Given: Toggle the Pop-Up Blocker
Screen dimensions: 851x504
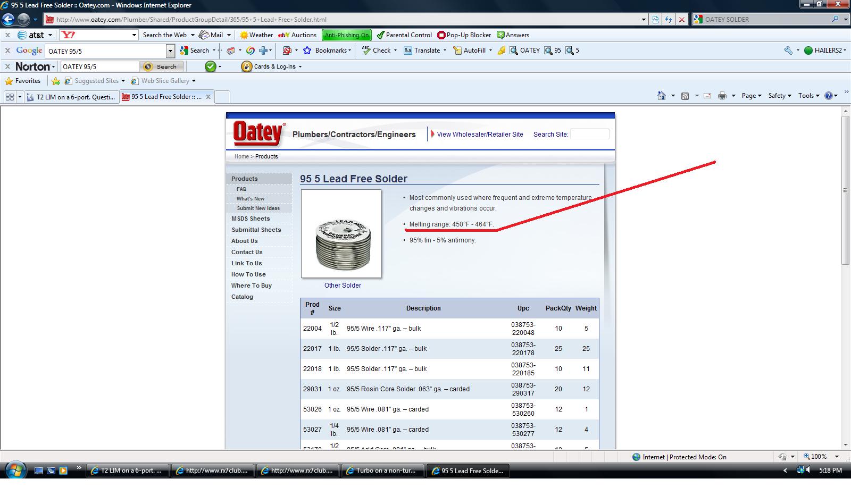Looking at the screenshot, I should [464, 35].
